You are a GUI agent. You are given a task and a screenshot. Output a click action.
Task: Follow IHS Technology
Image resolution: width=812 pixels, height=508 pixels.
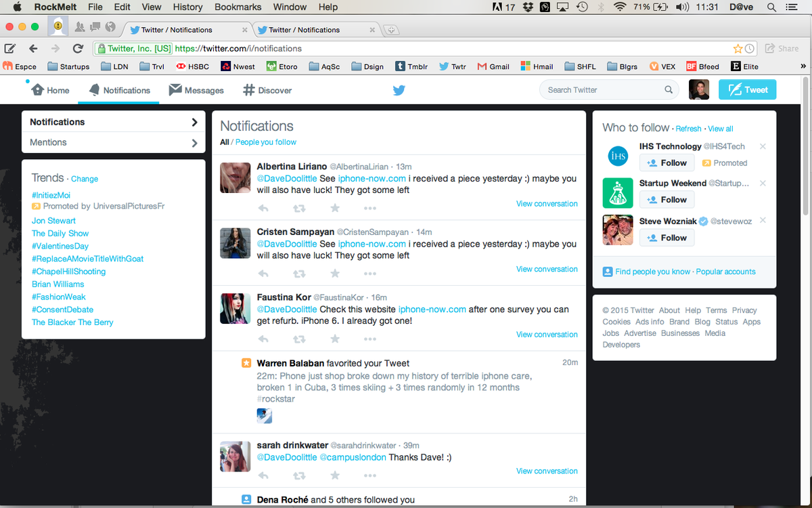tap(667, 163)
